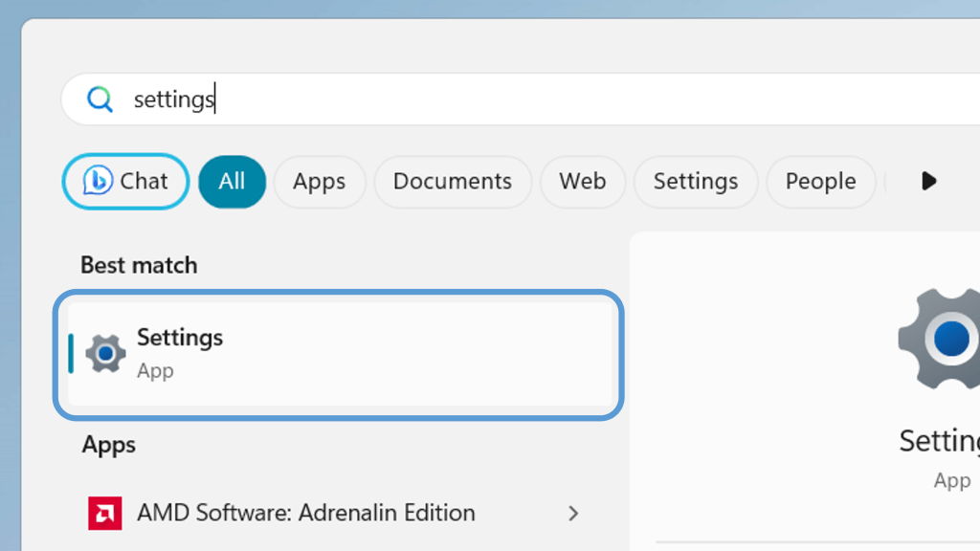Filter results by Documents
Image resolution: width=980 pixels, height=551 pixels.
coord(452,182)
